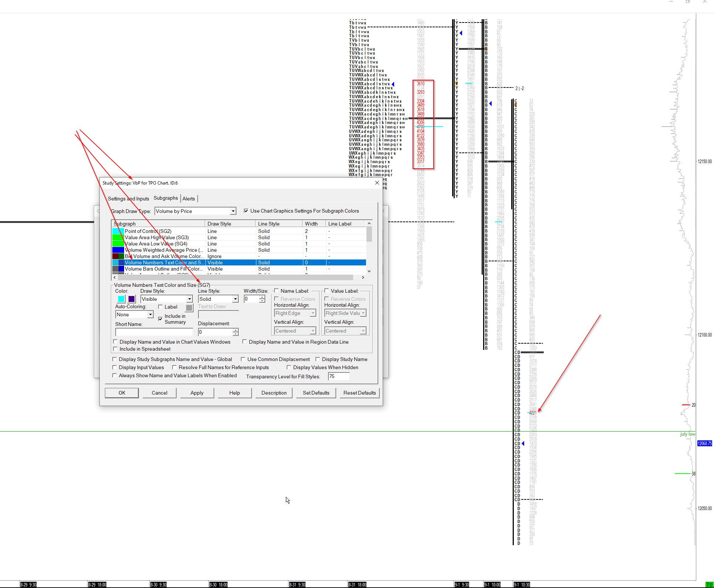Toggle the Include in Summary checkbox

click(x=160, y=319)
